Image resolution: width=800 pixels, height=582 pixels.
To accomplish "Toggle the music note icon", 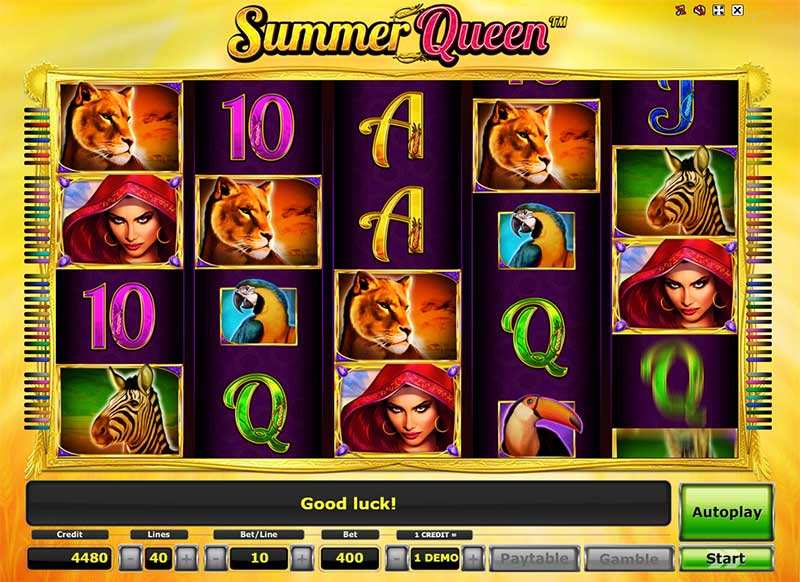I will [x=681, y=10].
